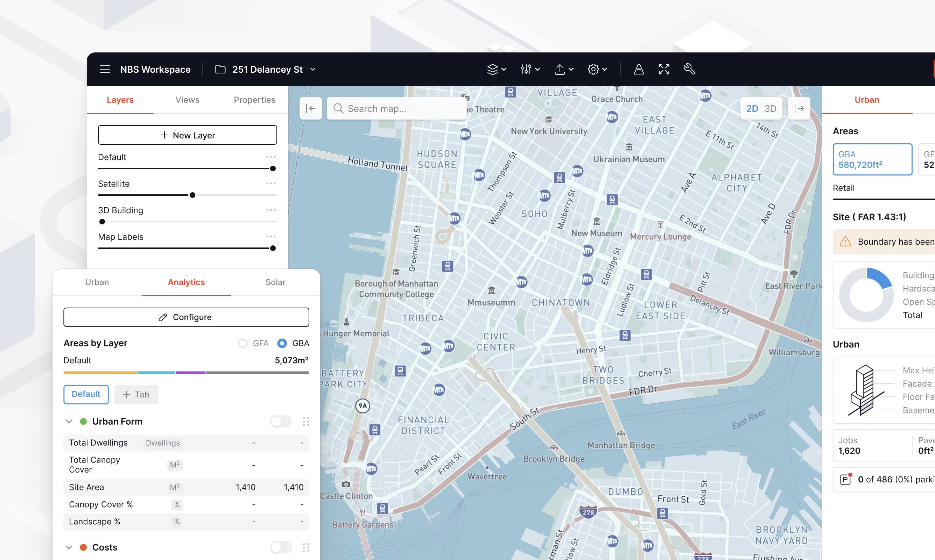The width and height of the screenshot is (935, 560).
Task: Toggle the Urban Form switch
Action: pyautogui.click(x=281, y=422)
